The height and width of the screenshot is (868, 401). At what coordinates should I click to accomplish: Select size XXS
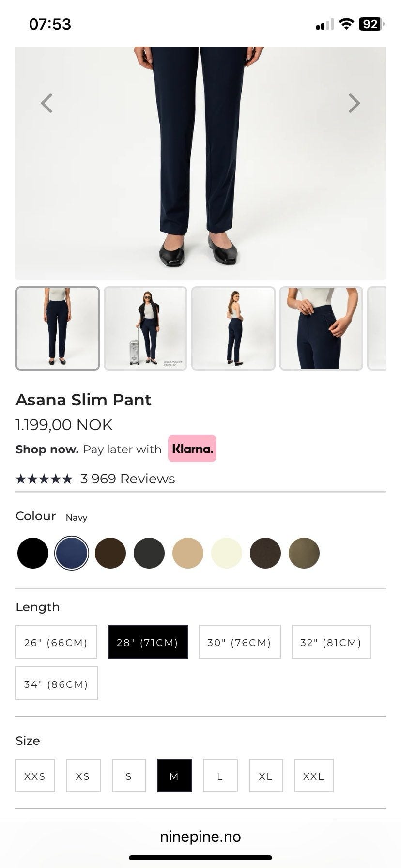(35, 776)
